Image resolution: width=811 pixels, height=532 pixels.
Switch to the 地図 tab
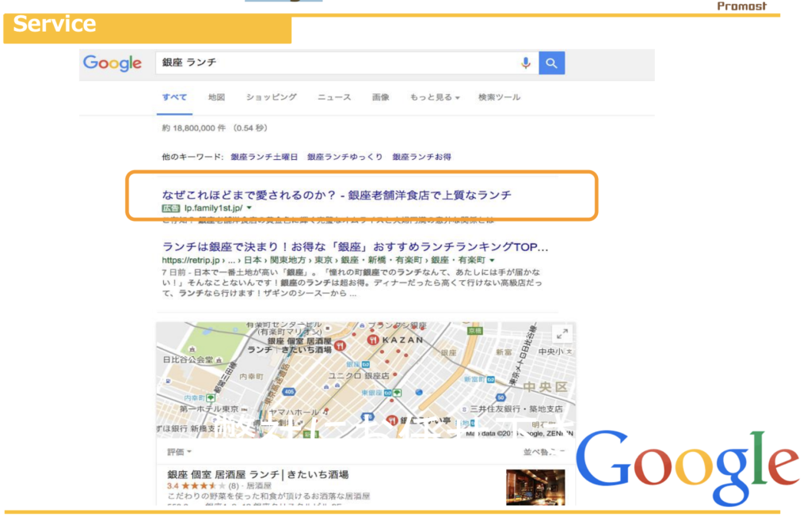[216, 97]
